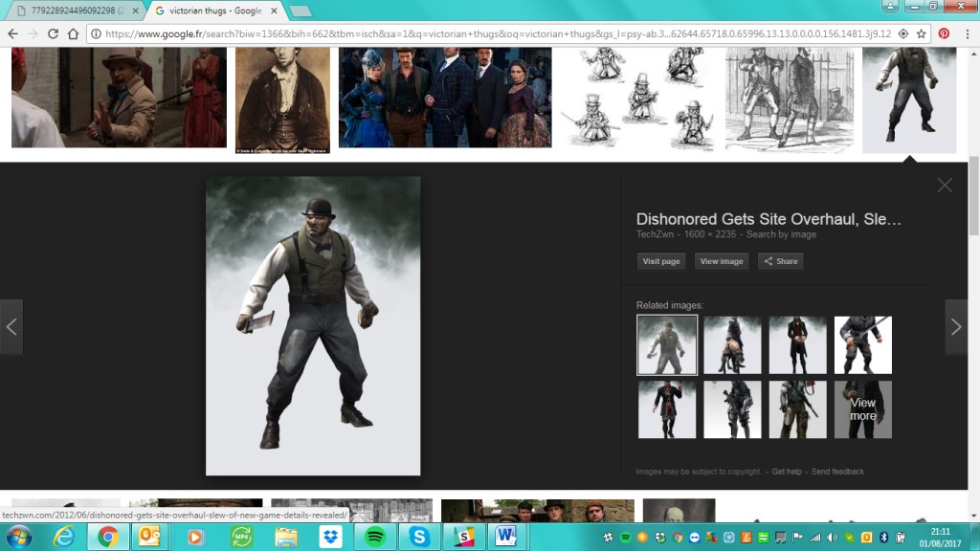Open the man in tan coat thumbnail
This screenshot has height=551, width=980.
(x=119, y=98)
